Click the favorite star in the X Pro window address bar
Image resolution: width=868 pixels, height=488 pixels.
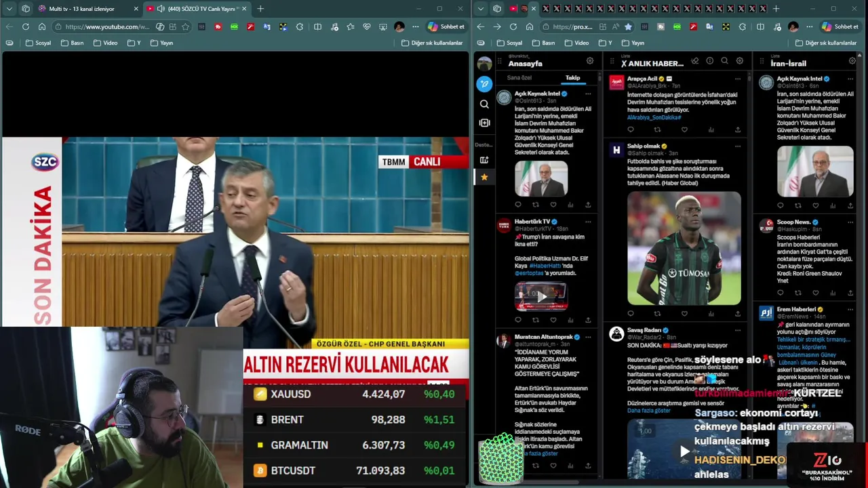coord(628,26)
